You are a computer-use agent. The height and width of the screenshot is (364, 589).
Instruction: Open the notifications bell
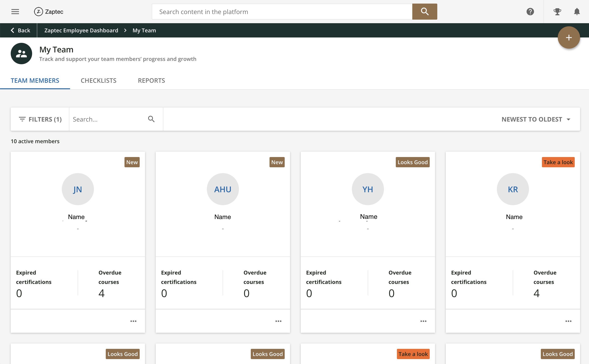pyautogui.click(x=577, y=12)
